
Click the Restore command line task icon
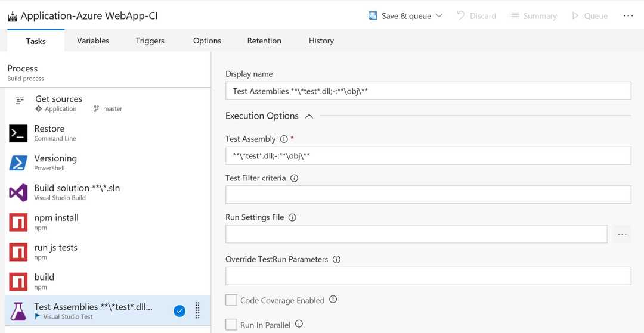point(18,133)
